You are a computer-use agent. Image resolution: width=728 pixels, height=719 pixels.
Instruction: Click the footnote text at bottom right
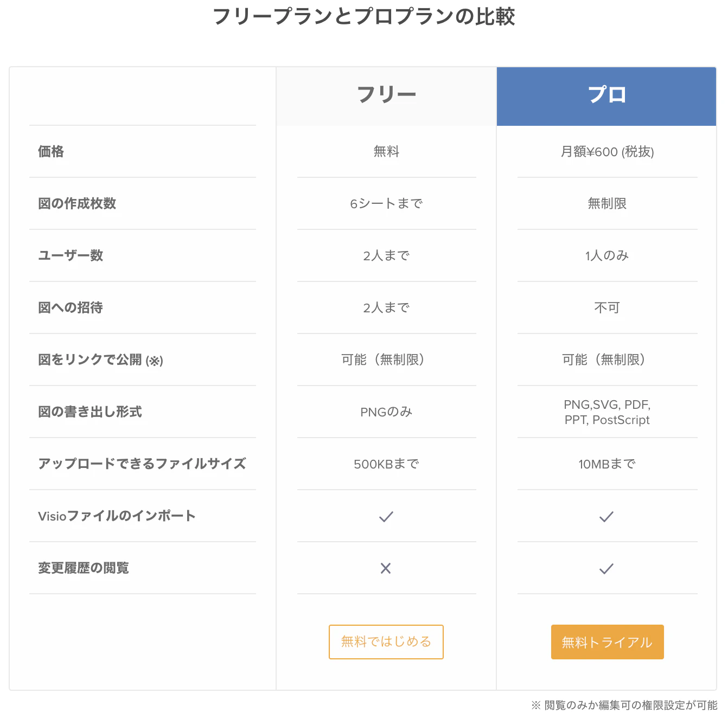[624, 705]
